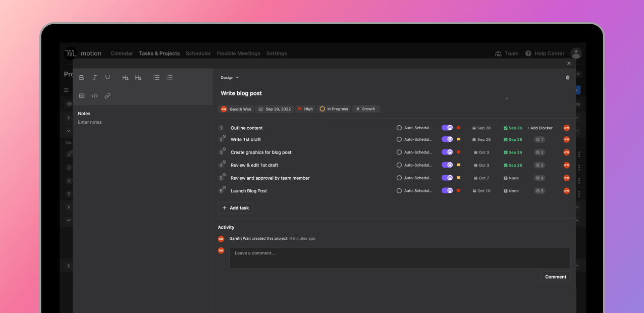This screenshot has height=313, width=644.
Task: Insert an image into notes
Action: (82, 96)
